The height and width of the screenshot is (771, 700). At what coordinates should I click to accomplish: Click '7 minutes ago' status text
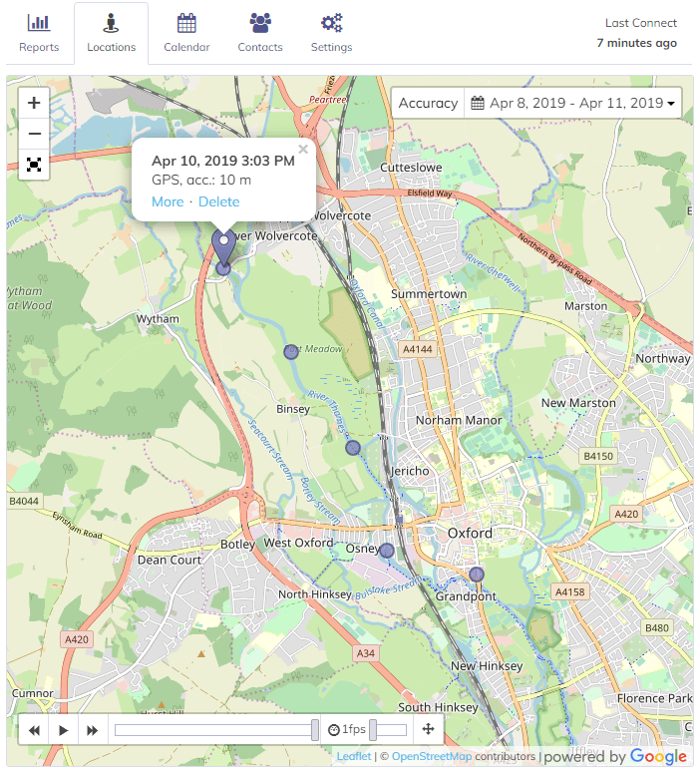click(636, 43)
